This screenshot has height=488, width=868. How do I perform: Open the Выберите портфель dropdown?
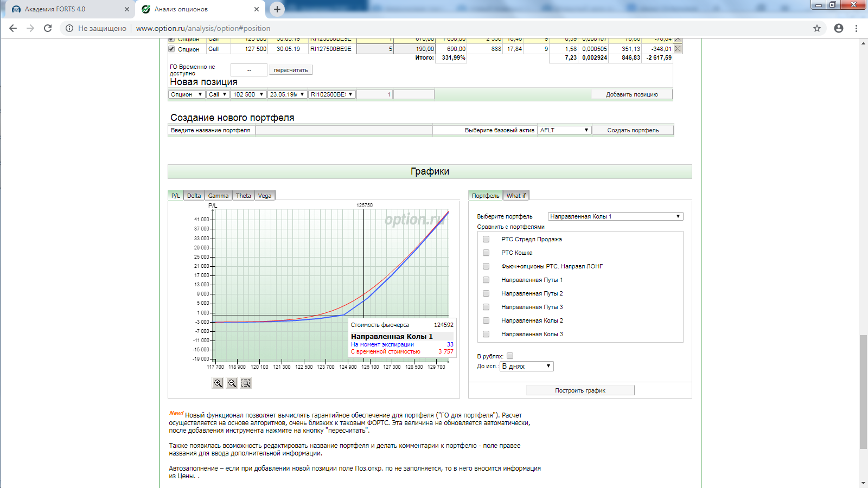point(615,216)
